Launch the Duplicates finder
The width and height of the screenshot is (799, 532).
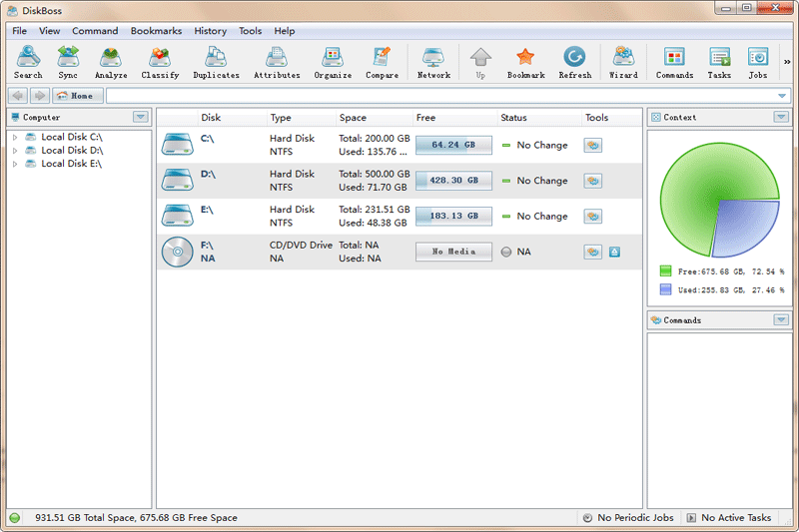click(x=216, y=62)
